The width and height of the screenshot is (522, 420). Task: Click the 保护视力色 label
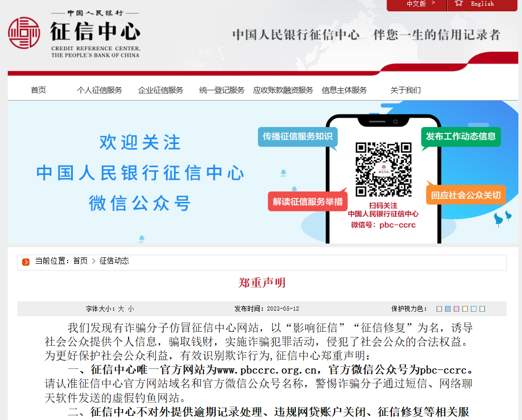click(x=409, y=309)
